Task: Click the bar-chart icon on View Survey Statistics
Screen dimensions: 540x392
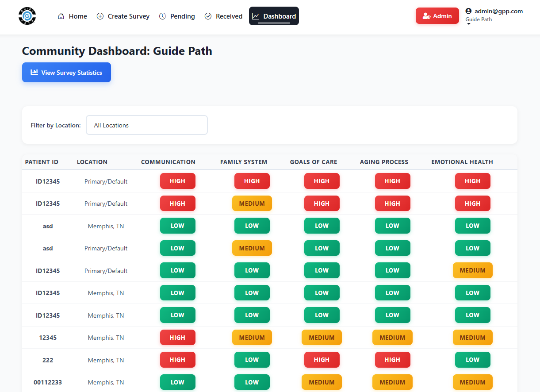Action: pyautogui.click(x=35, y=72)
